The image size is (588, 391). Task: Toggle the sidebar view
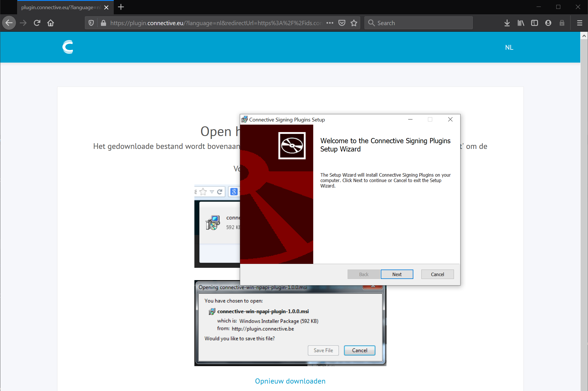535,23
